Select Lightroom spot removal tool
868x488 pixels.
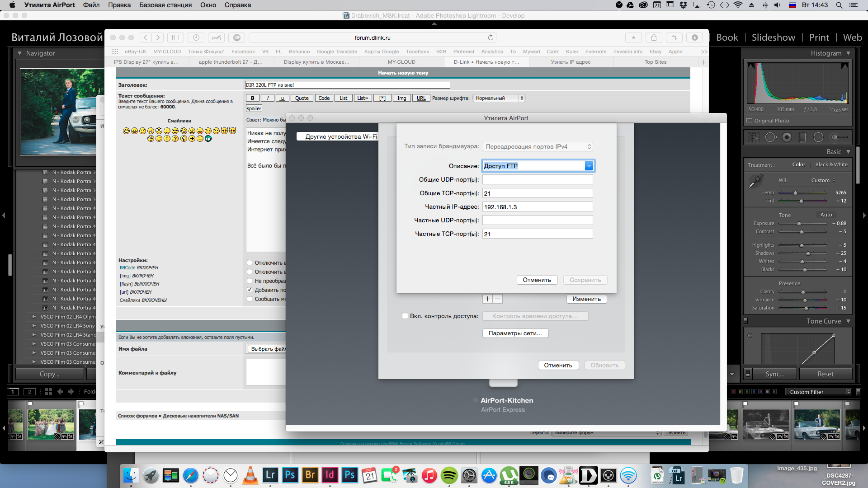pyautogui.click(x=770, y=137)
